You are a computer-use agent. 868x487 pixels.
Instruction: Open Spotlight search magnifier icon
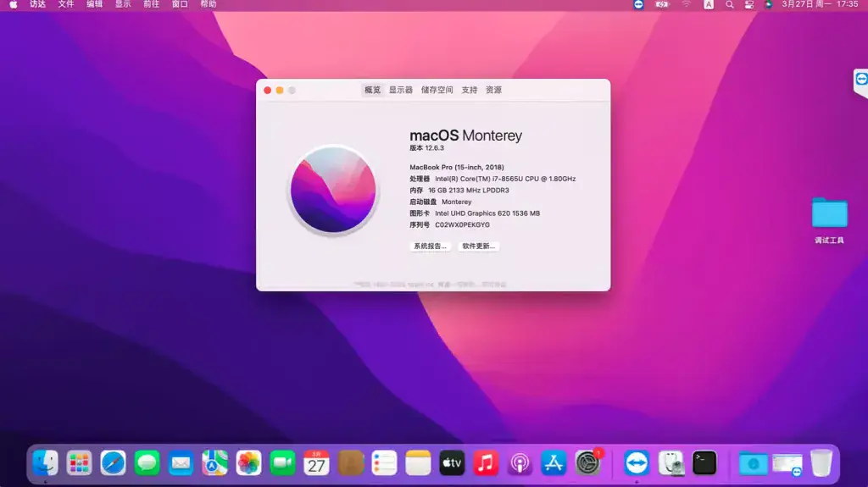pyautogui.click(x=730, y=4)
